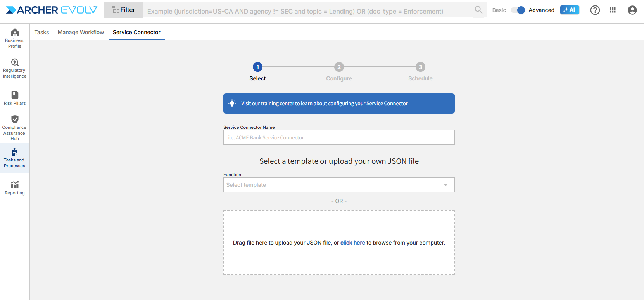Switch to the Manage Workflow tab
This screenshot has width=644, height=300.
(x=81, y=32)
